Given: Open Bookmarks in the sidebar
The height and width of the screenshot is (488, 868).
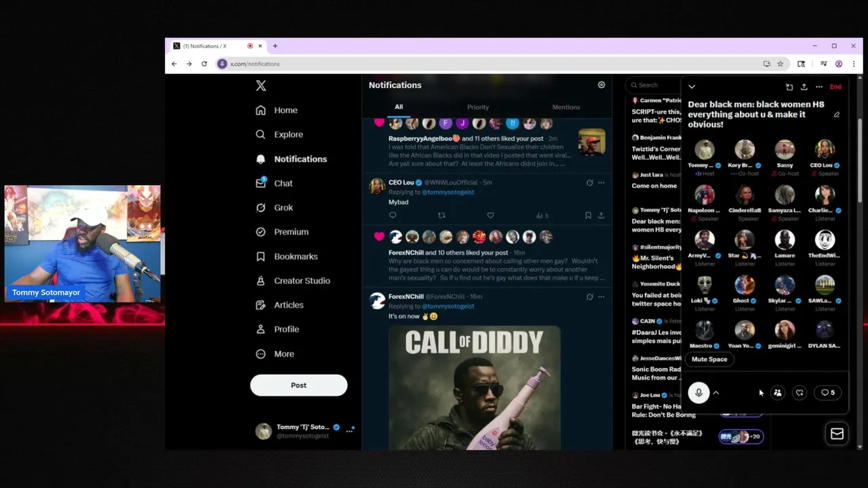Looking at the screenshot, I should (287, 256).
